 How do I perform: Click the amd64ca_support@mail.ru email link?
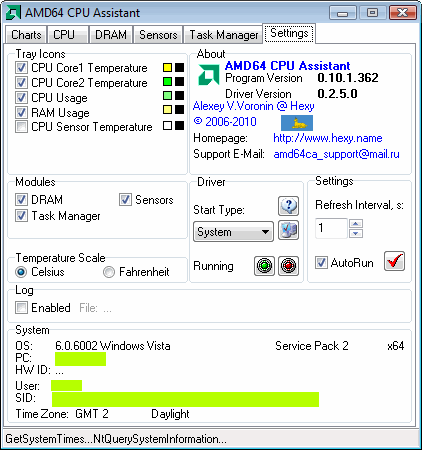336,154
